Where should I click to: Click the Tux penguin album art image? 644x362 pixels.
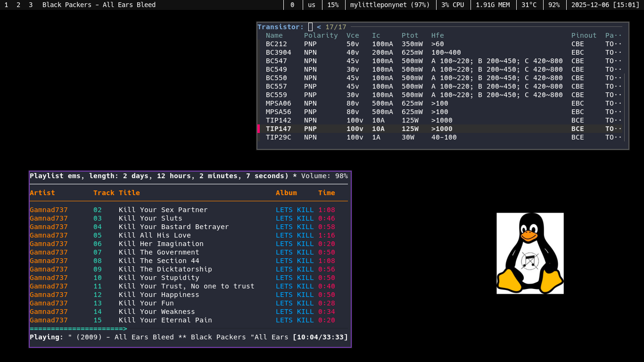tap(530, 253)
